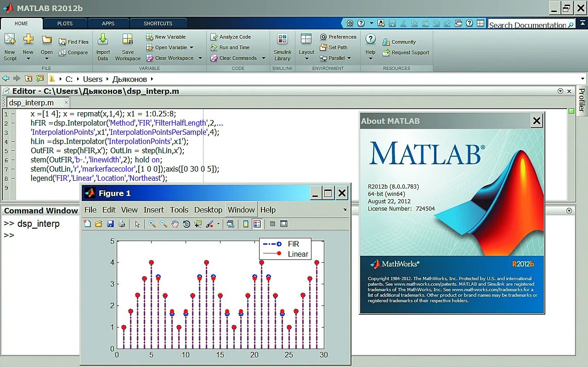Expand the Parallel dropdown
This screenshot has width=588, height=368.
(x=349, y=58)
